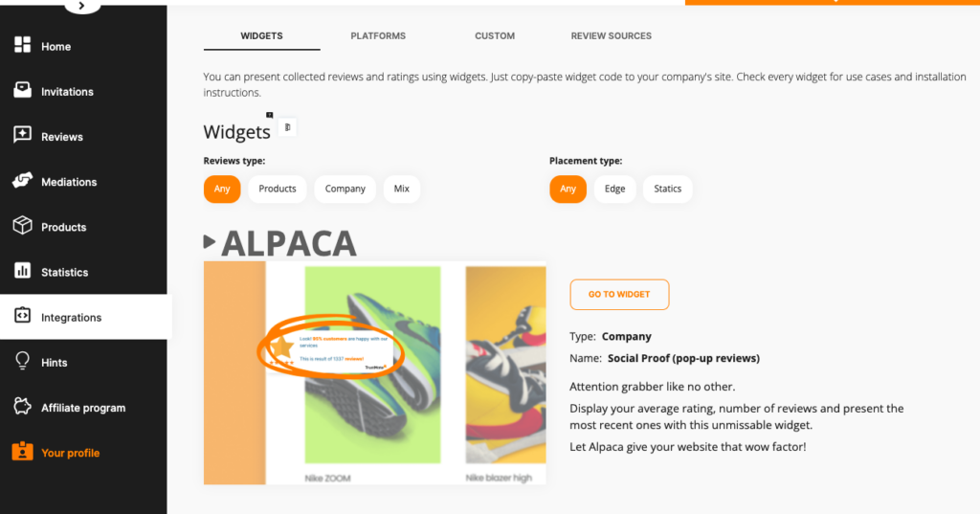Set placement type to Edge

tap(614, 189)
